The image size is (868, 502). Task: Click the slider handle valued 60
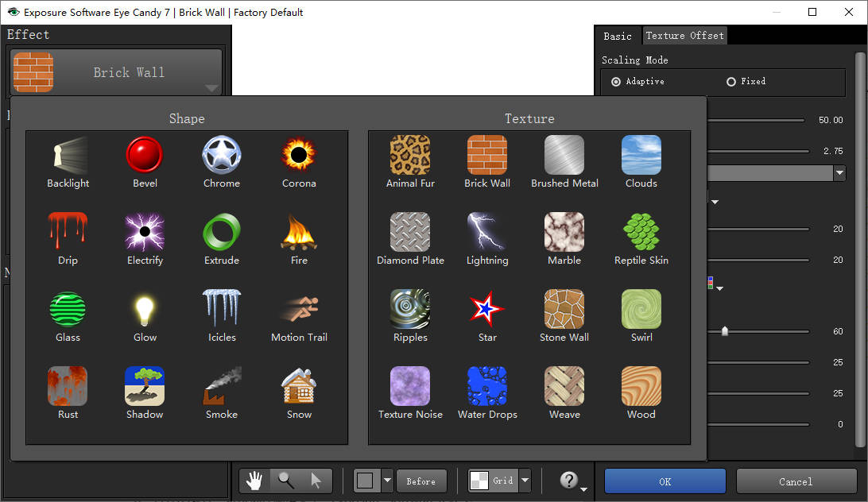[724, 331]
